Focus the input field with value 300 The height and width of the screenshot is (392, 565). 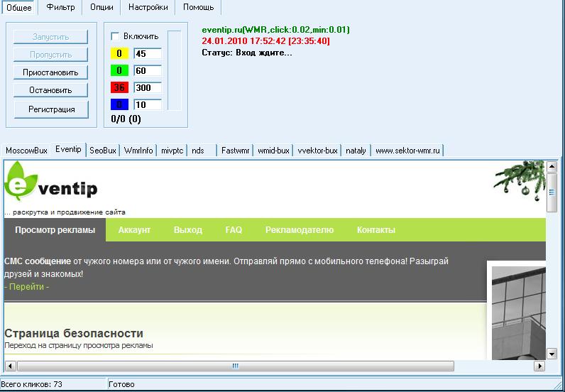point(148,87)
